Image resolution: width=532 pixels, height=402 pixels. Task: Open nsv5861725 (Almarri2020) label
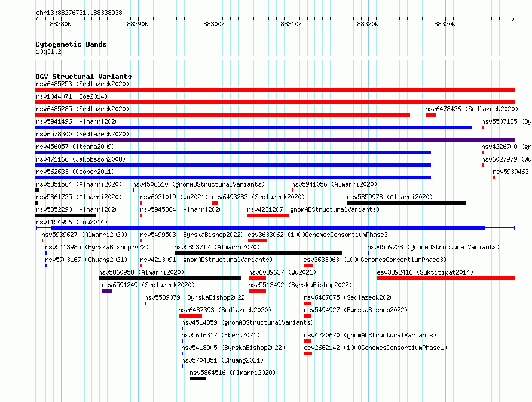tap(79, 197)
